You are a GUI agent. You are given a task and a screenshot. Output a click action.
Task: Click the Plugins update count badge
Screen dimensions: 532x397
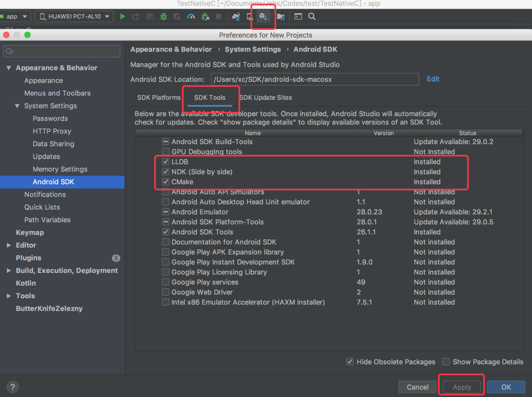pos(116,258)
